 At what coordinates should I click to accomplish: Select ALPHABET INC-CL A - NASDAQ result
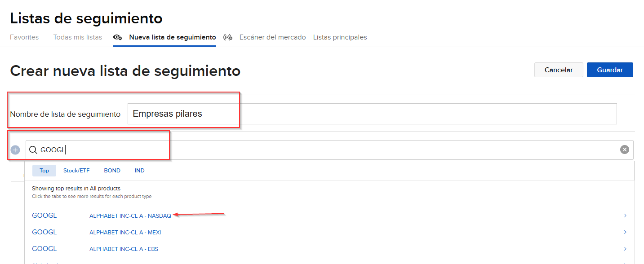[130, 215]
